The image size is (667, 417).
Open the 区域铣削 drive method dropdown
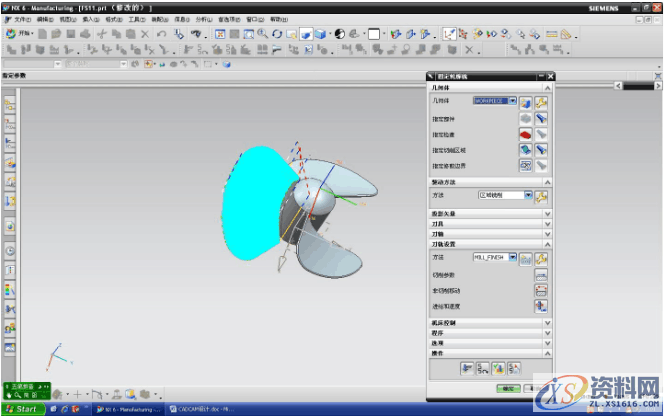click(526, 196)
